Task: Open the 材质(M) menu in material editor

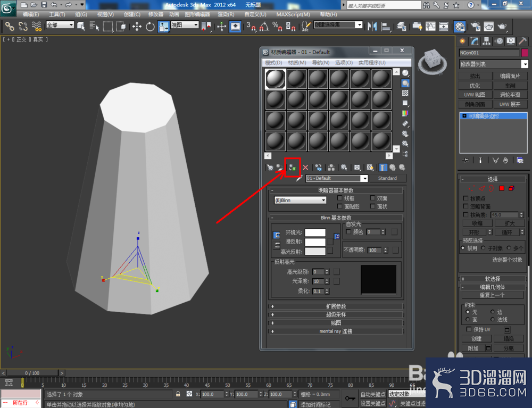Action: pyautogui.click(x=297, y=63)
